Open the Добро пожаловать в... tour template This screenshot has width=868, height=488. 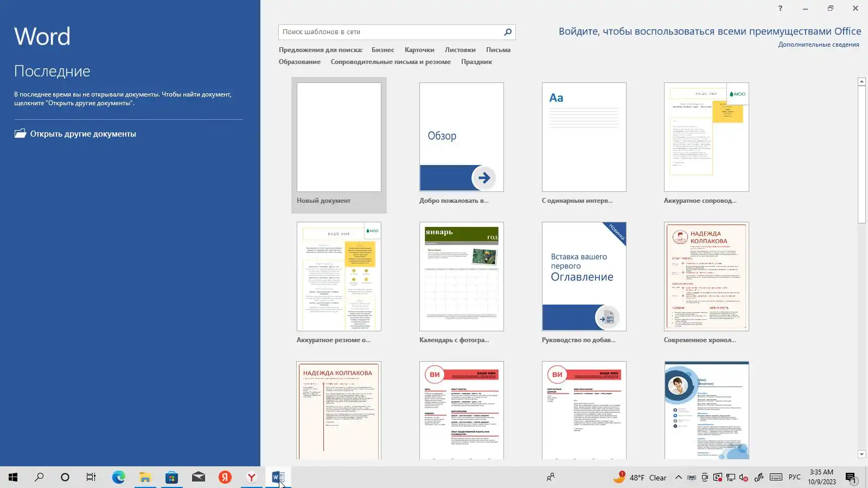coord(462,145)
